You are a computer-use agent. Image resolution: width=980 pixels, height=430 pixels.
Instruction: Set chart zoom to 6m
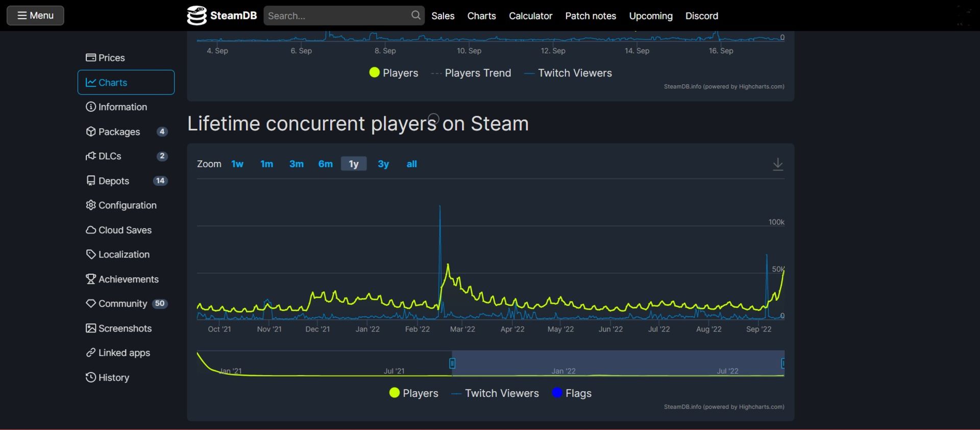pos(325,164)
